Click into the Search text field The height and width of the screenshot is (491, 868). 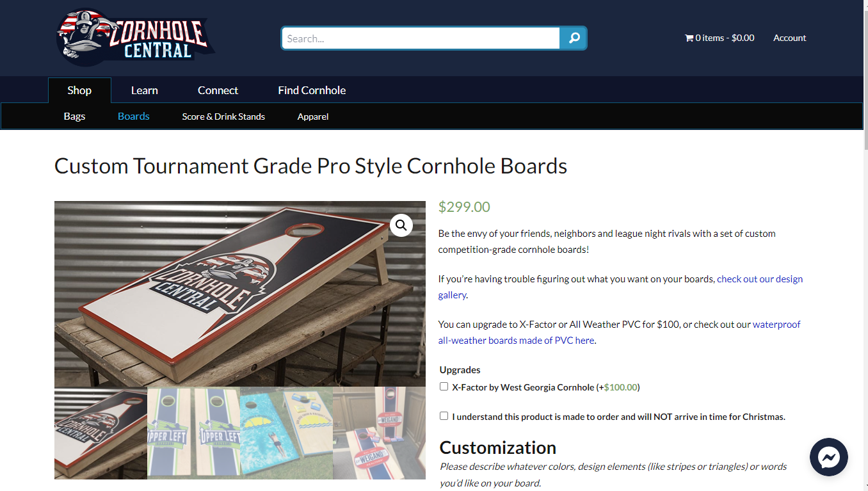pos(421,38)
